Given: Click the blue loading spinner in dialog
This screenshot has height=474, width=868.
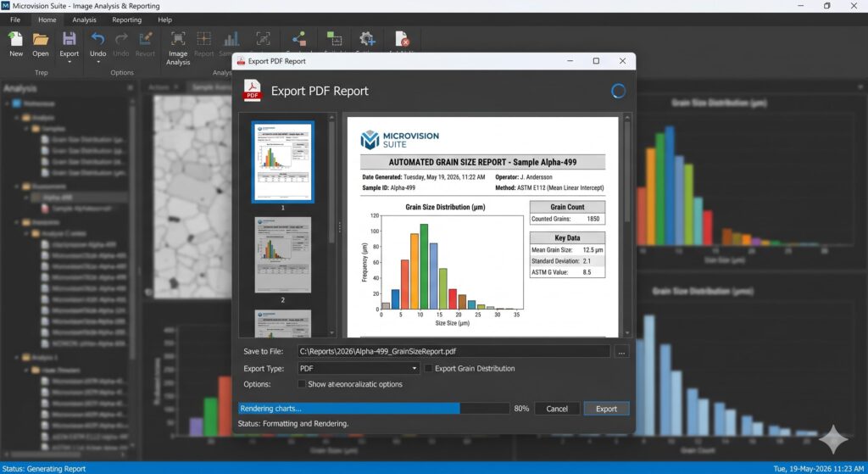Looking at the screenshot, I should pos(618,91).
